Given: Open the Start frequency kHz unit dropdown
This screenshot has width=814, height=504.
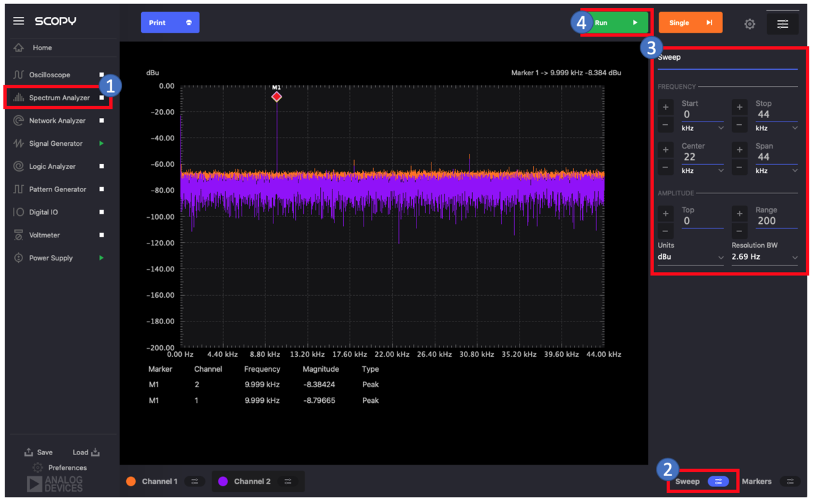Looking at the screenshot, I should 703,128.
